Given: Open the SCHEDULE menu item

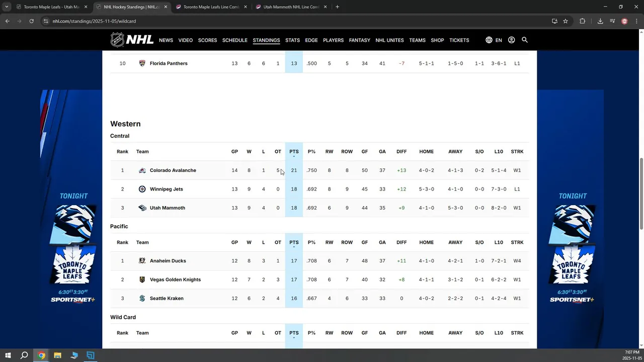Looking at the screenshot, I should (x=235, y=40).
